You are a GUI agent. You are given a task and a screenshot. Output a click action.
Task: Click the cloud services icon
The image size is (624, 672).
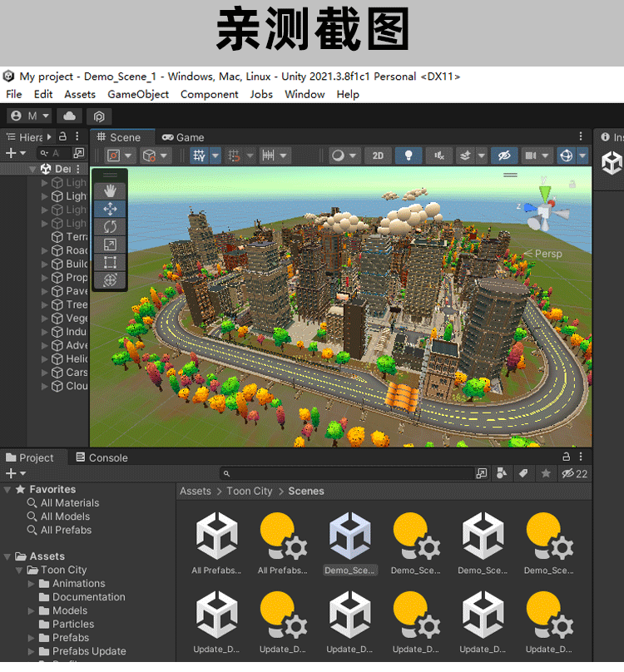[70, 116]
